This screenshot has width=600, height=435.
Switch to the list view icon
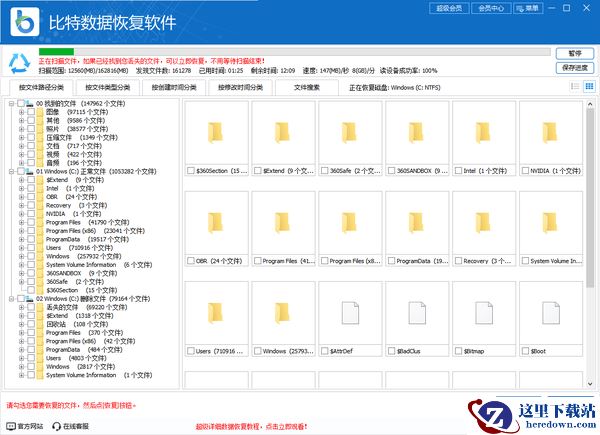point(575,86)
